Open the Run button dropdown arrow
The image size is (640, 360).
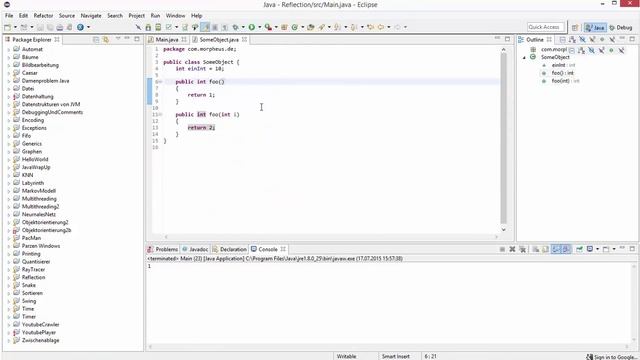(259, 27)
